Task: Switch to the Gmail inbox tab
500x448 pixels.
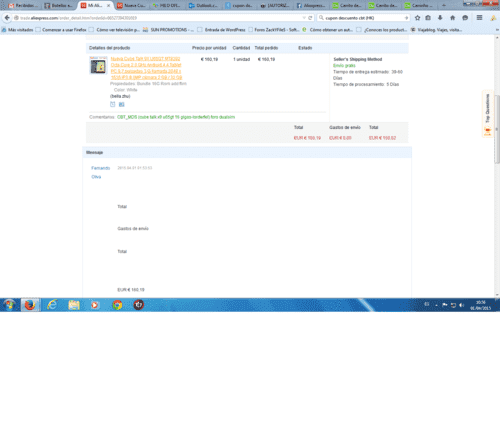Action: tap(23, 5)
